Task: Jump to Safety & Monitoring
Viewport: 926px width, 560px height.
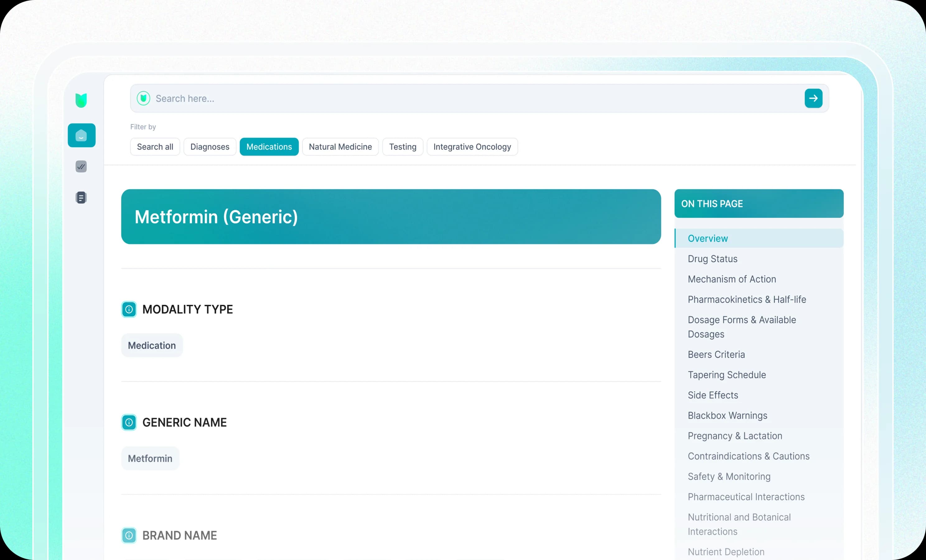Action: (x=729, y=477)
